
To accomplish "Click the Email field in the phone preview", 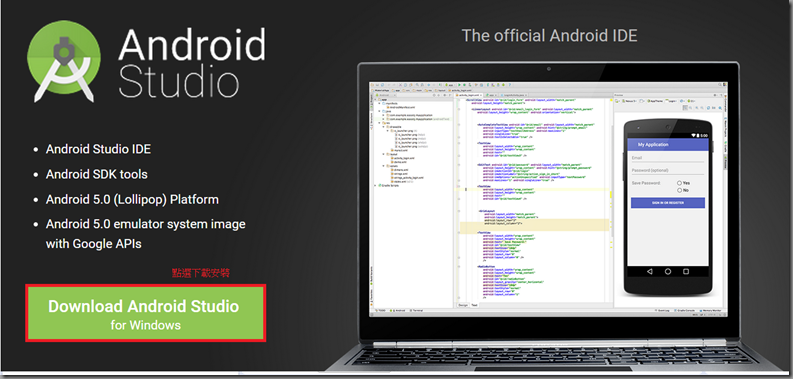I will click(668, 158).
